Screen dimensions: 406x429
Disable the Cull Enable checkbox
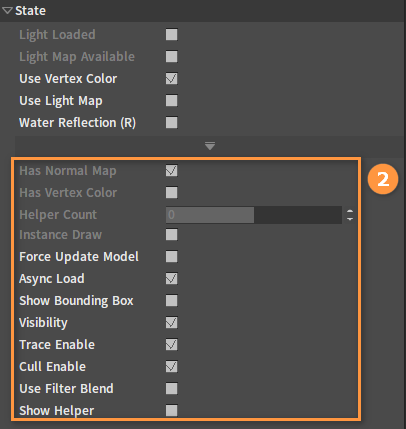(x=171, y=367)
